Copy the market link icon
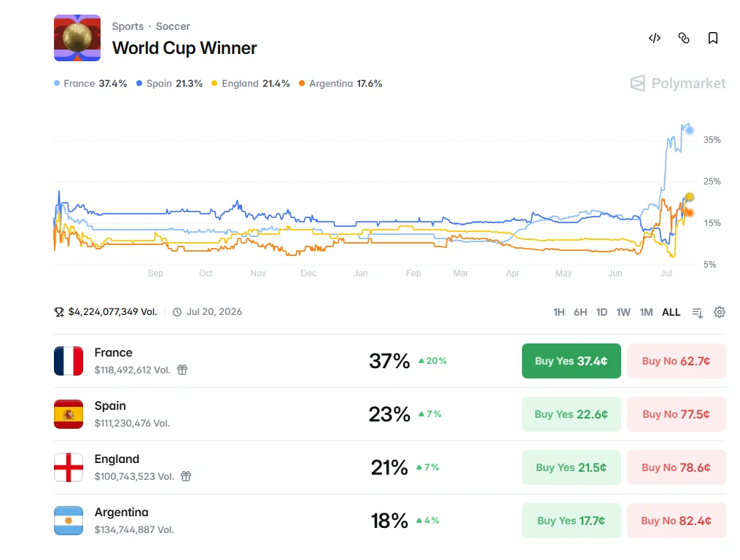The height and width of the screenshot is (560, 740). pos(683,38)
